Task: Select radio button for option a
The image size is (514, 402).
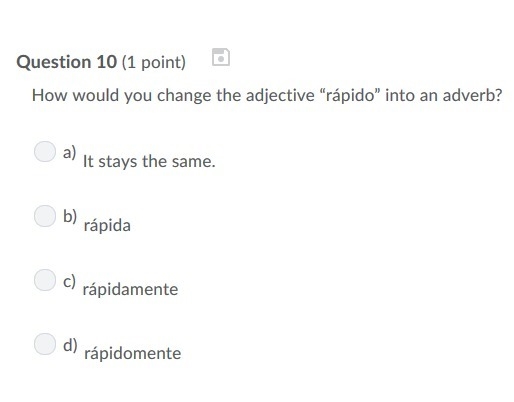Action: [x=45, y=151]
